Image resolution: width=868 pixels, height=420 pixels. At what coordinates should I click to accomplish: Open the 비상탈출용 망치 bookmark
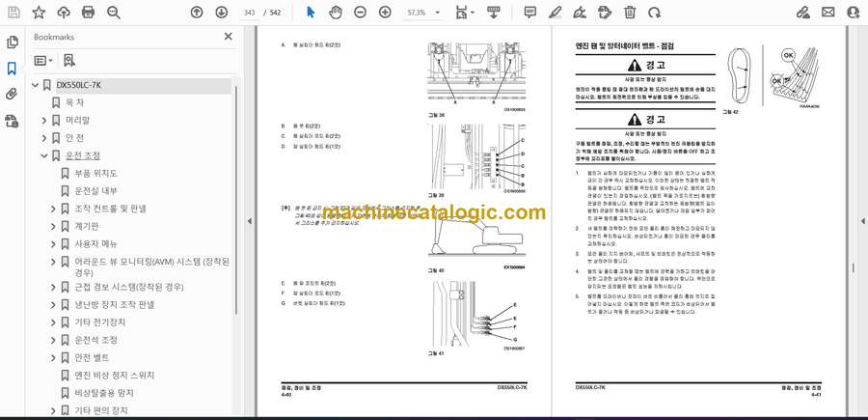click(103, 393)
